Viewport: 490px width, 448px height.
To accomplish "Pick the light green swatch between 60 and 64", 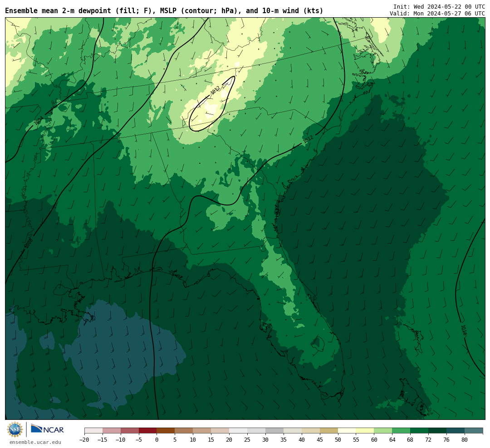I will tap(383, 431).
